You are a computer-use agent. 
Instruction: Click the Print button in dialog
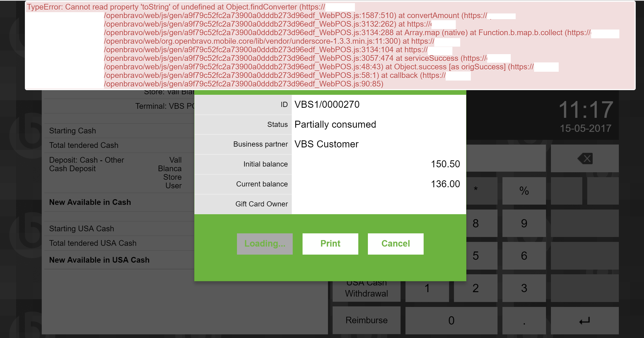click(x=330, y=244)
